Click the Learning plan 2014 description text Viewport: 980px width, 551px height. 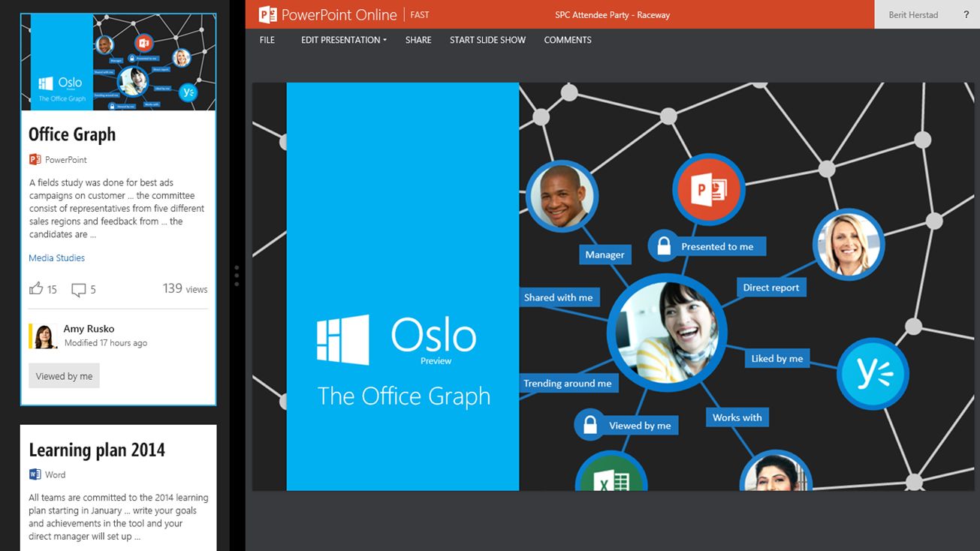click(x=119, y=516)
